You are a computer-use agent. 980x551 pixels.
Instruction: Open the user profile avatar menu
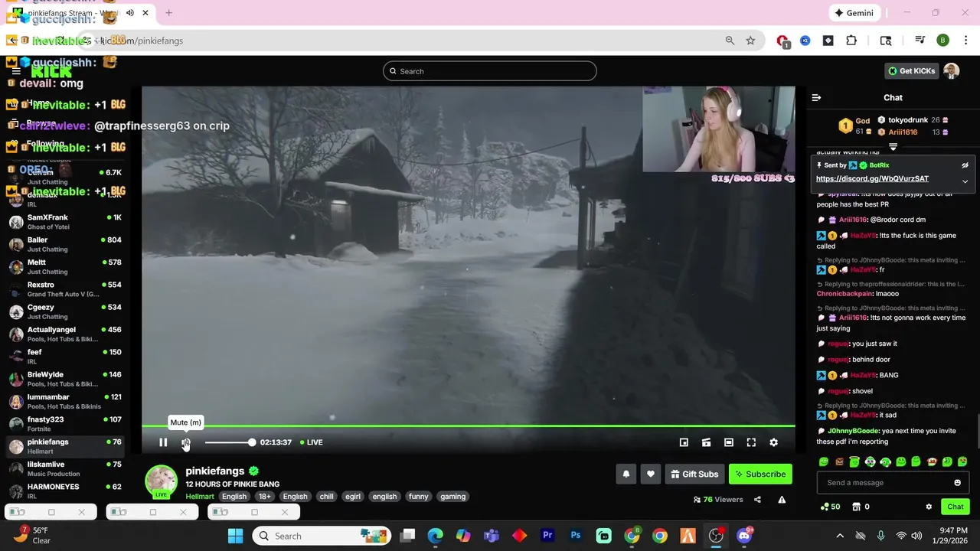pos(952,71)
